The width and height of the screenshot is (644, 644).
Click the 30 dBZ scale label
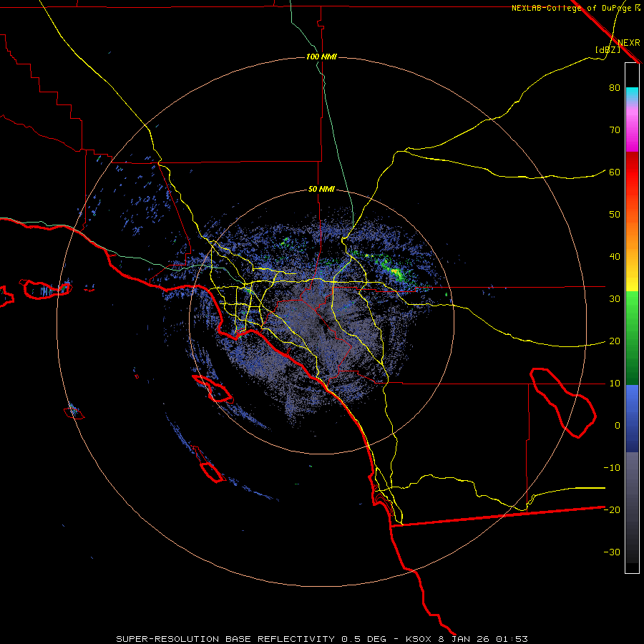click(615, 299)
